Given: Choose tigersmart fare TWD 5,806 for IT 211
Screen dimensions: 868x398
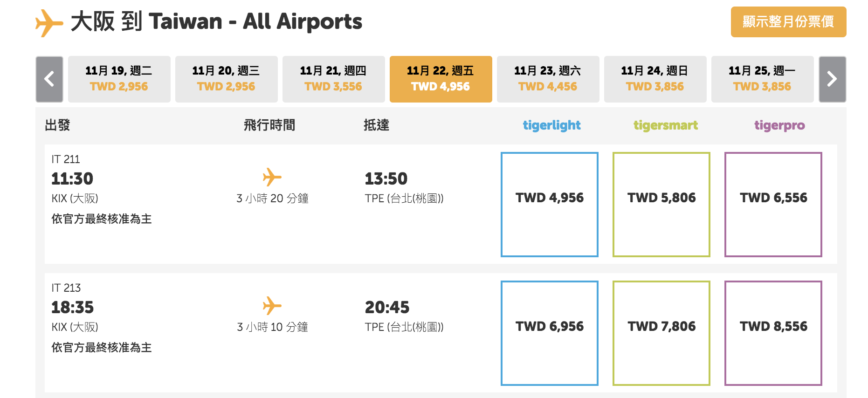Looking at the screenshot, I should coord(661,205).
